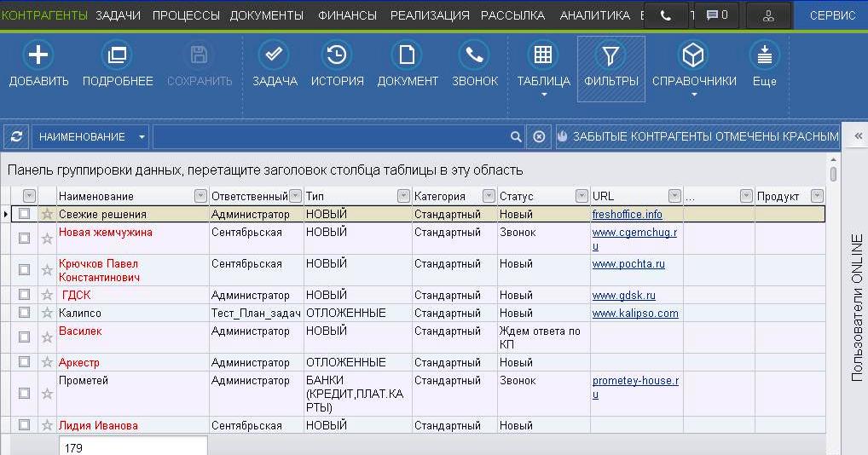The image size is (868, 455).
Task: Open the Наименование search field dropdown
Action: (142, 136)
